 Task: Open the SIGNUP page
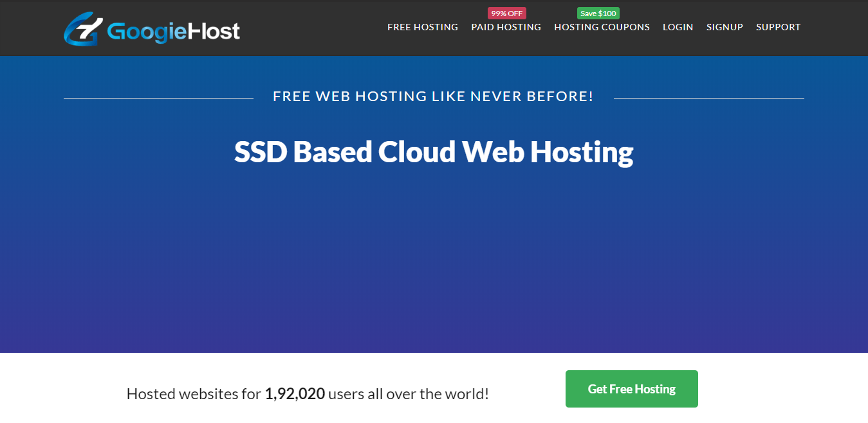(x=725, y=27)
